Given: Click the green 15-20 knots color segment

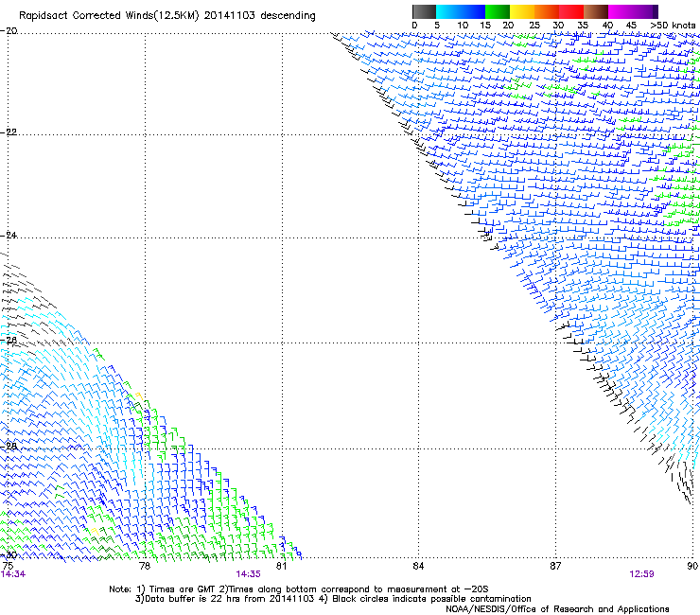Looking at the screenshot, I should pyautogui.click(x=498, y=11).
